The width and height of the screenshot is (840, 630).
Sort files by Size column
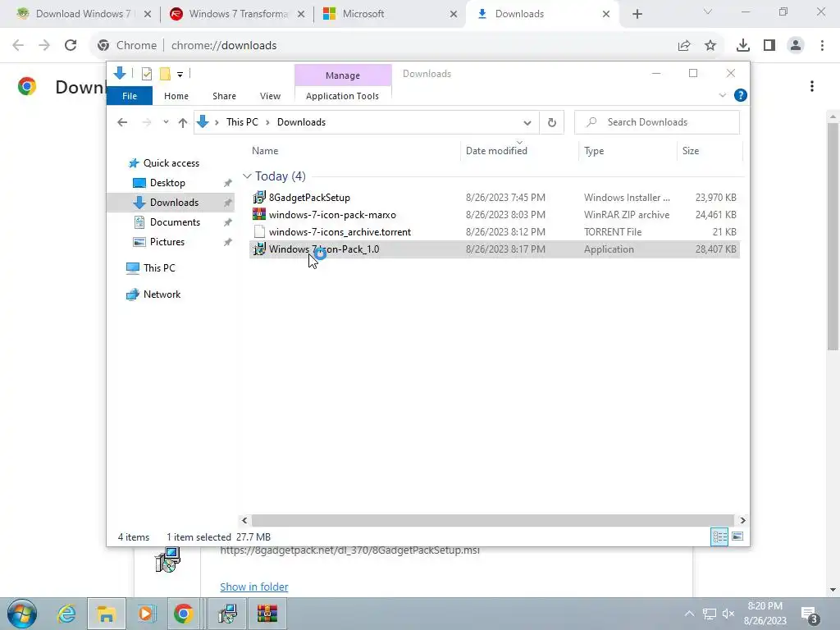tap(691, 151)
